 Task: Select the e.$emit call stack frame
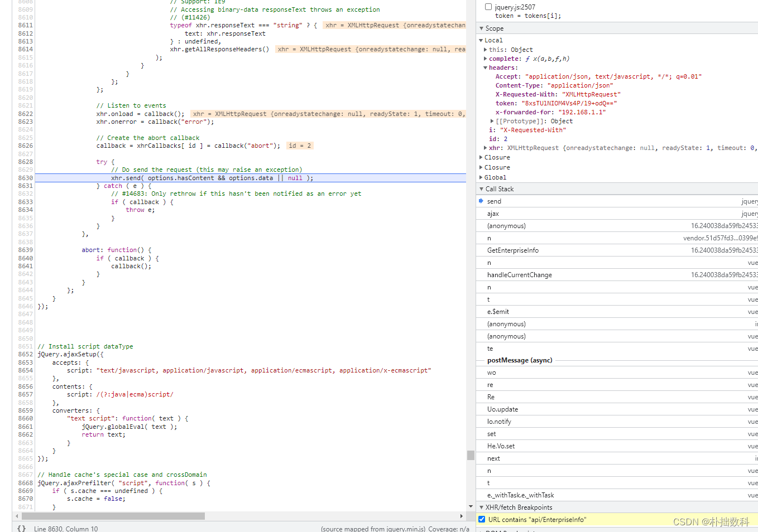617,312
